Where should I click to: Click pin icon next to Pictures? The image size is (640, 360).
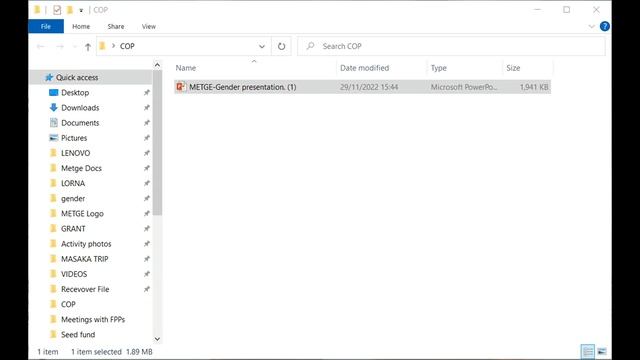(x=147, y=138)
